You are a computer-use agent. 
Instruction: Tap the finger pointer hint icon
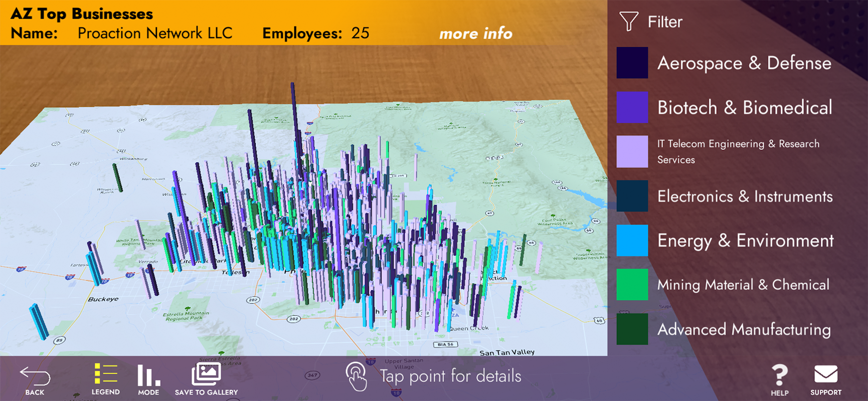(x=357, y=376)
